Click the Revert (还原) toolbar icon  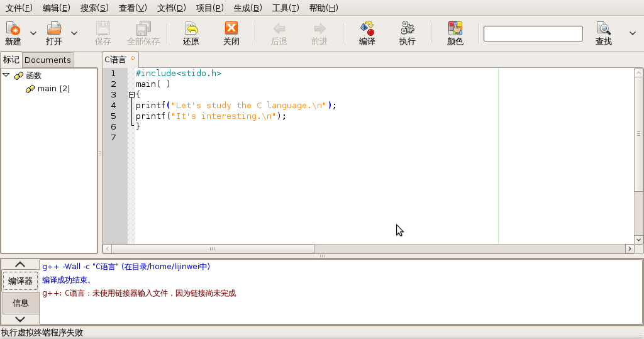191,28
